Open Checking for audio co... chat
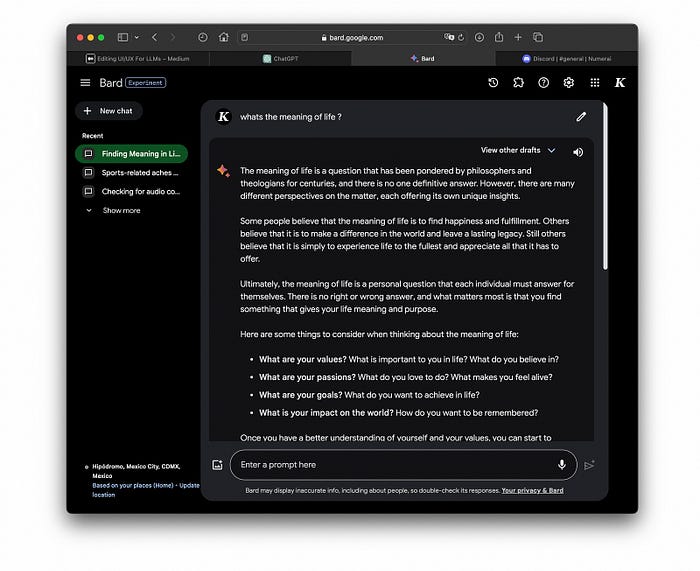700x571 pixels. click(132, 192)
